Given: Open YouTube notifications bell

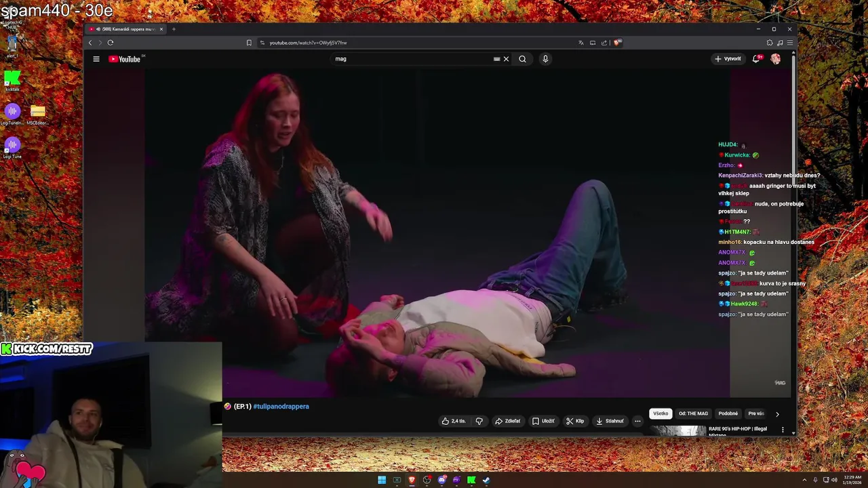Looking at the screenshot, I should [756, 59].
